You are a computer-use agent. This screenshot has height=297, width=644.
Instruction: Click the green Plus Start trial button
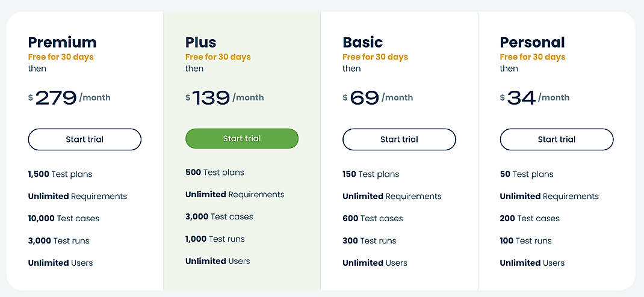point(241,138)
